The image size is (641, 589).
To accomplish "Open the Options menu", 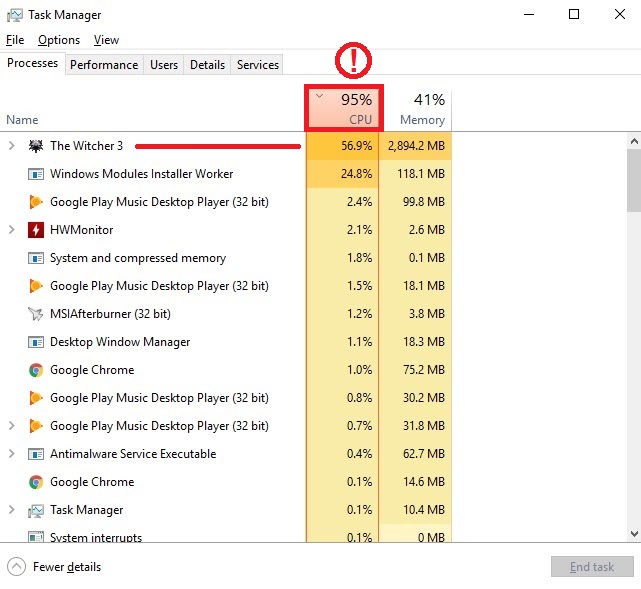I will coord(59,40).
